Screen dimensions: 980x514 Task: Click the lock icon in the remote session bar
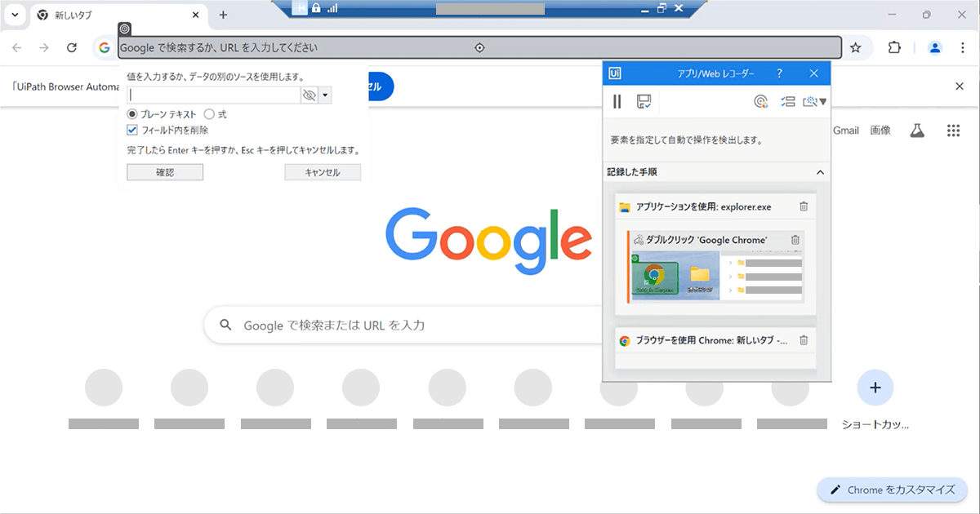(x=316, y=7)
